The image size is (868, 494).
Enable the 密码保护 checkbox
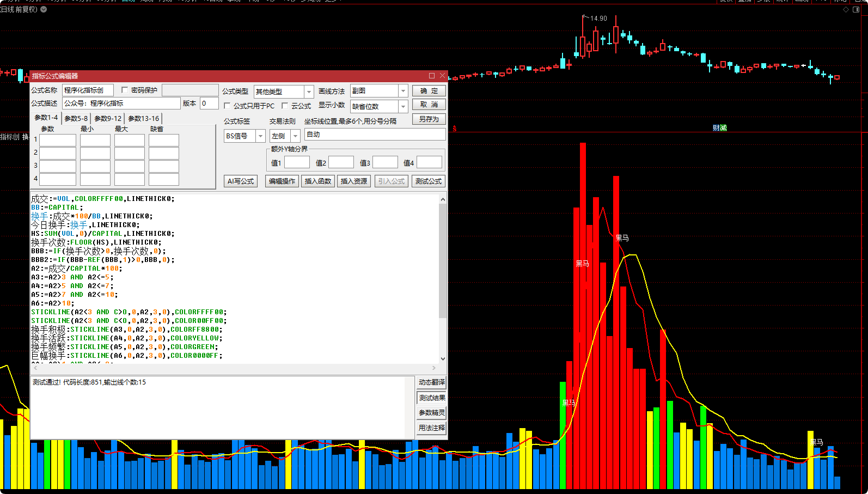[x=125, y=90]
